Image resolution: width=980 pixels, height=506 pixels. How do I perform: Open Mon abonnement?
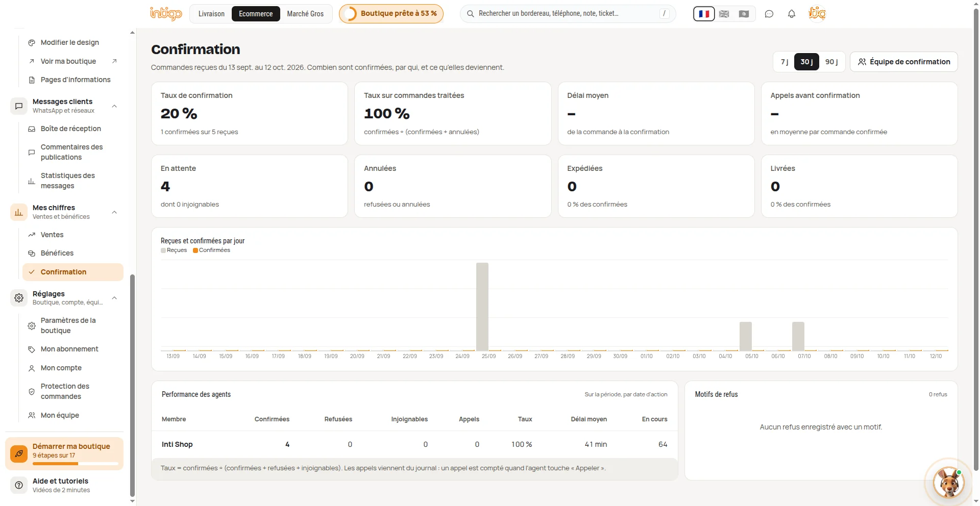73,349
